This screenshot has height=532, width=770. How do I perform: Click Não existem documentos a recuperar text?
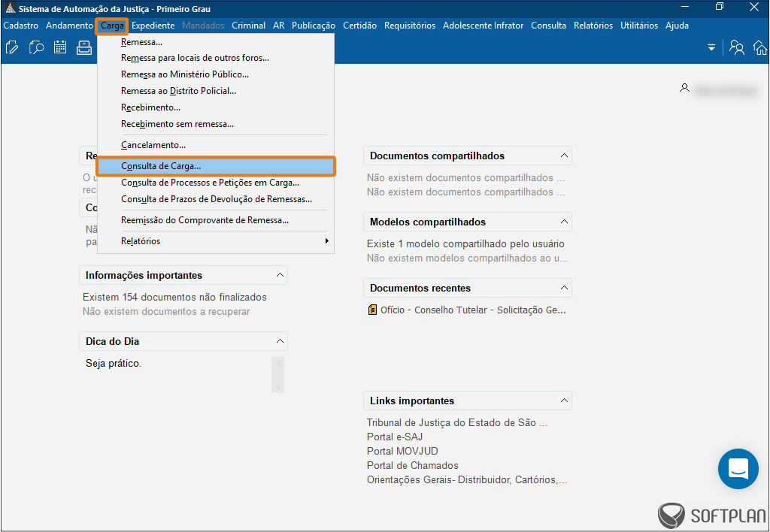[x=166, y=312]
